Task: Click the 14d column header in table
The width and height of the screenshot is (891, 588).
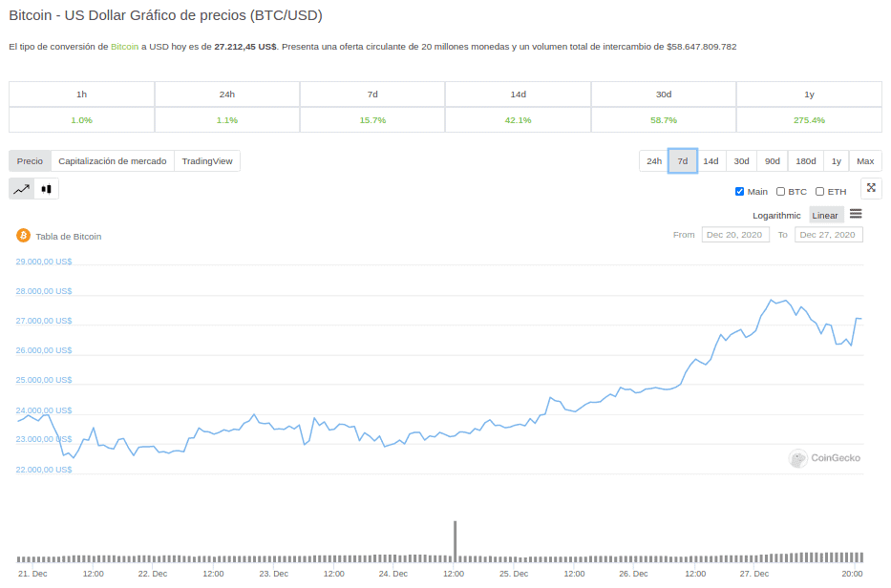Action: pos(519,94)
